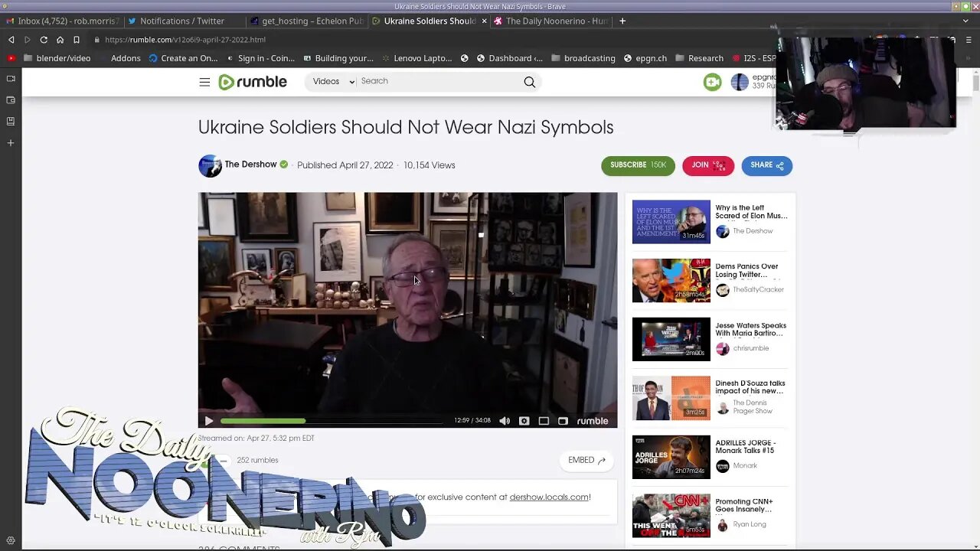Click the blue SHARE button
Image resolution: width=980 pixels, height=551 pixels.
(766, 165)
